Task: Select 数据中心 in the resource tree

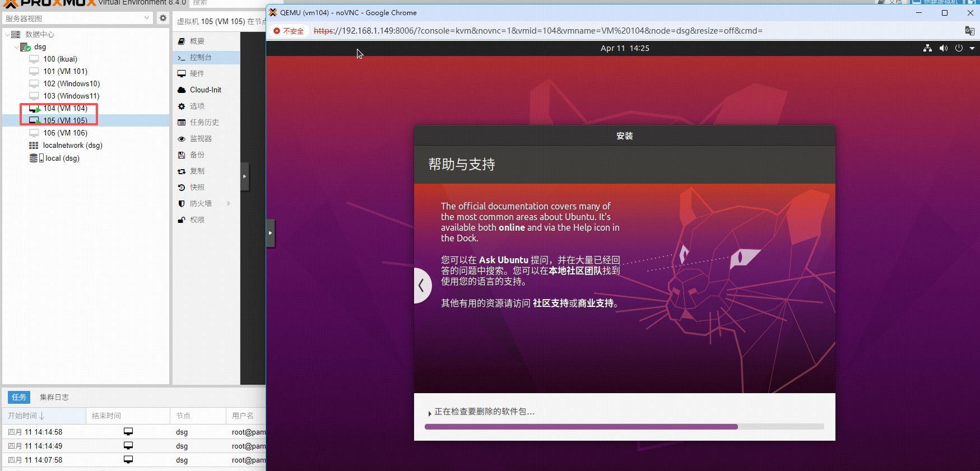Action: (39, 35)
